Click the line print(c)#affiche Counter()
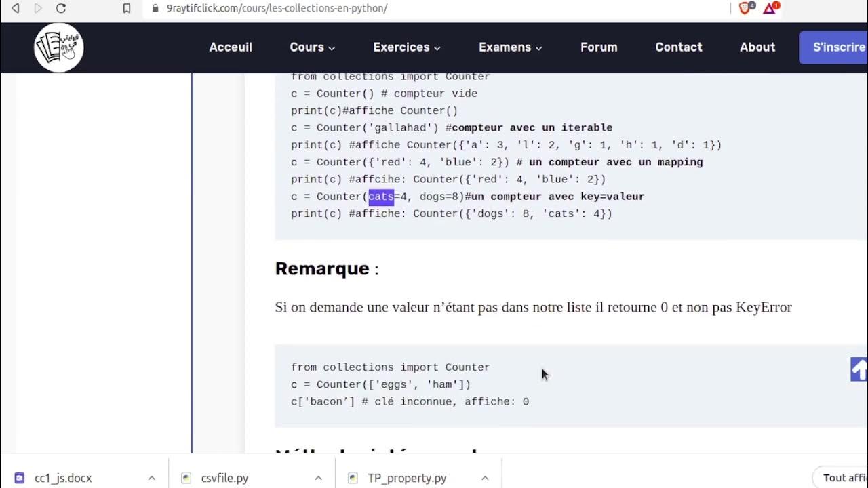Screen dimensions: 868x488 point(374,110)
